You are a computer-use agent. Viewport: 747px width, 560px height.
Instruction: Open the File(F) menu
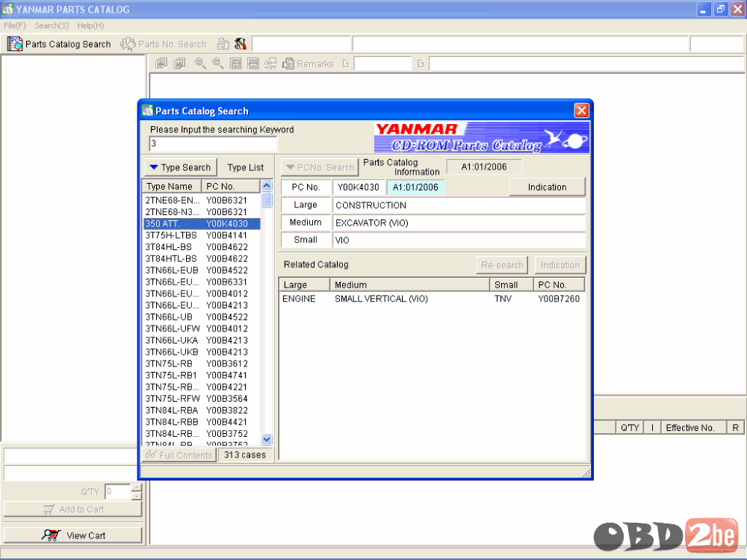point(15,25)
